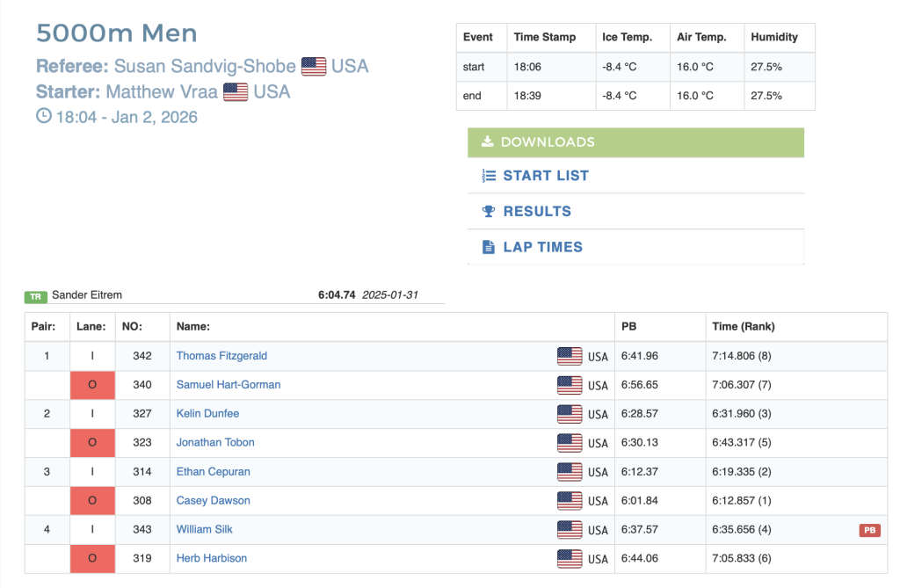The height and width of the screenshot is (588, 900).
Task: Follow the Ethan Cepuran name link
Action: [213, 472]
